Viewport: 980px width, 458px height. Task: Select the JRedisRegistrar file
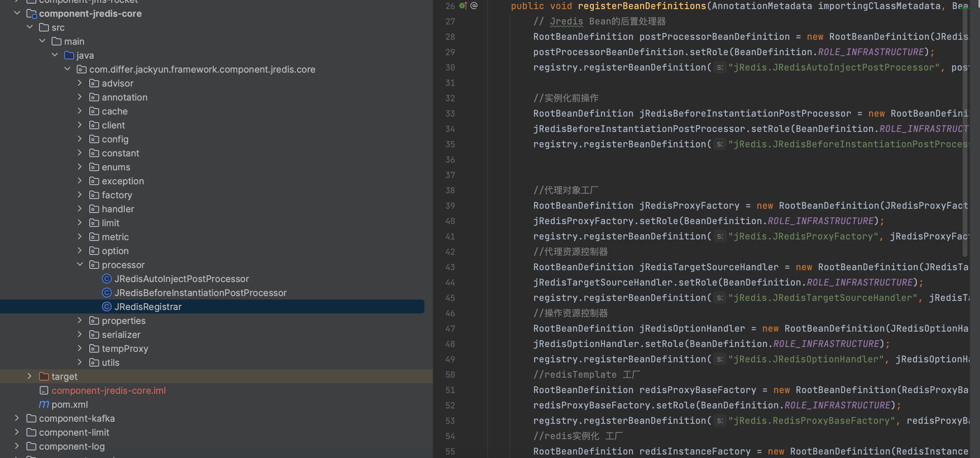(148, 307)
